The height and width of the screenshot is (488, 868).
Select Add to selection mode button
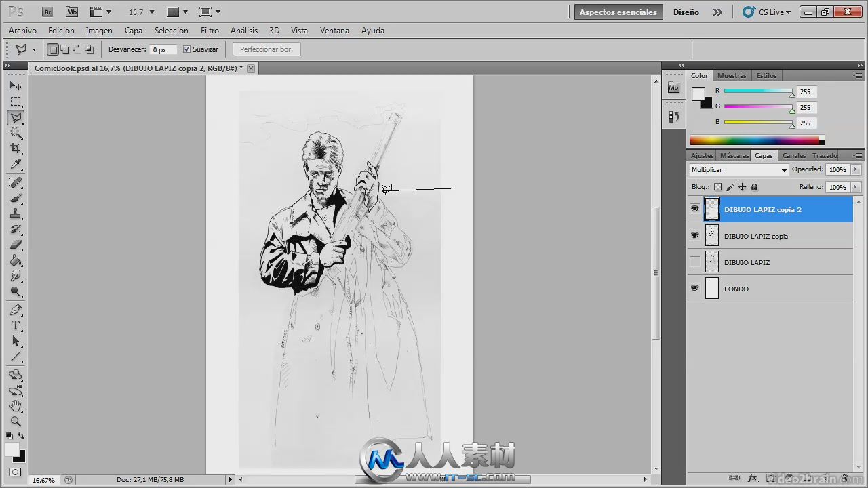click(64, 49)
